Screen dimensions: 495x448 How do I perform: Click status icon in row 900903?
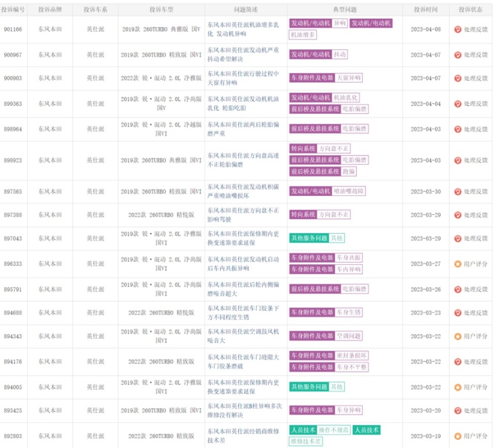pyautogui.click(x=457, y=78)
